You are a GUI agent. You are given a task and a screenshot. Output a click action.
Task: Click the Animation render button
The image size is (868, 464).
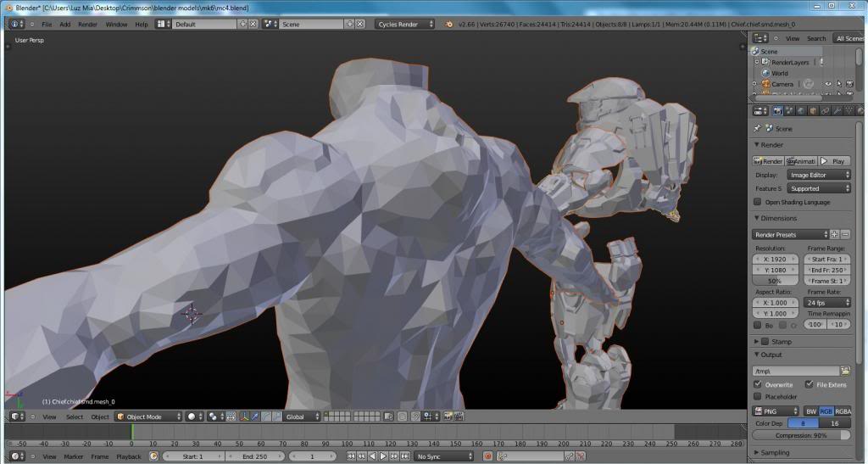[x=801, y=161]
